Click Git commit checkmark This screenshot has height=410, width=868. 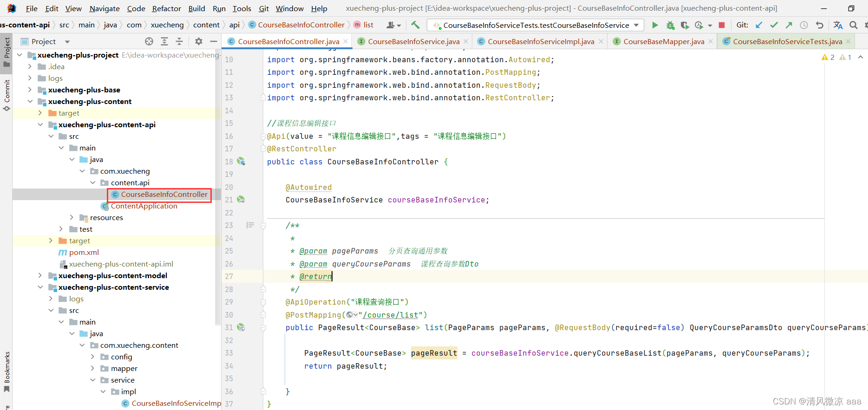point(774,25)
